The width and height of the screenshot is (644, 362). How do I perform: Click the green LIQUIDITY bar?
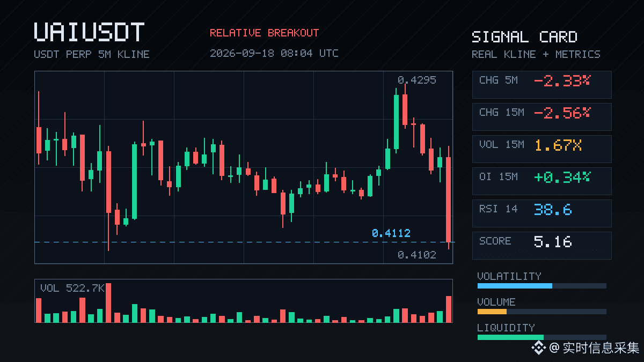(x=510, y=337)
